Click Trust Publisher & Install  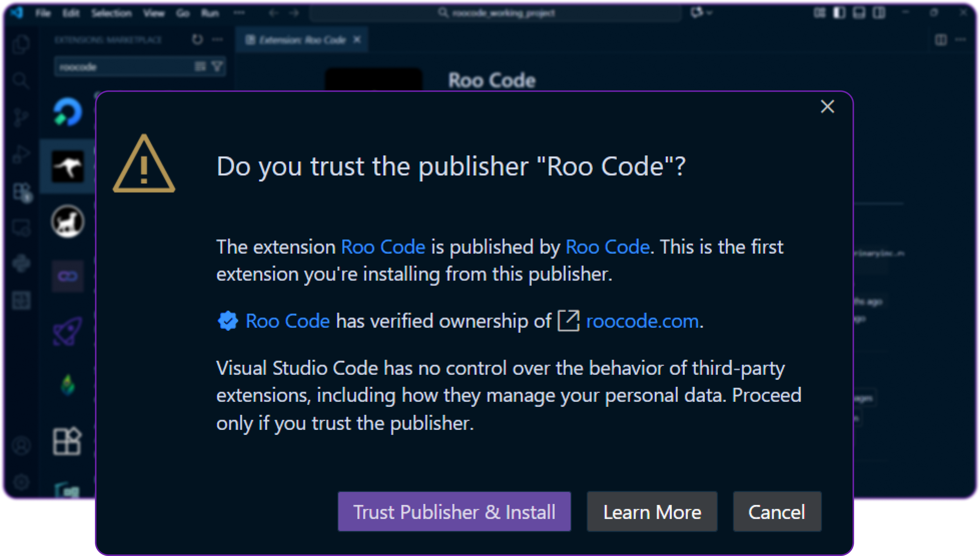[x=454, y=511]
